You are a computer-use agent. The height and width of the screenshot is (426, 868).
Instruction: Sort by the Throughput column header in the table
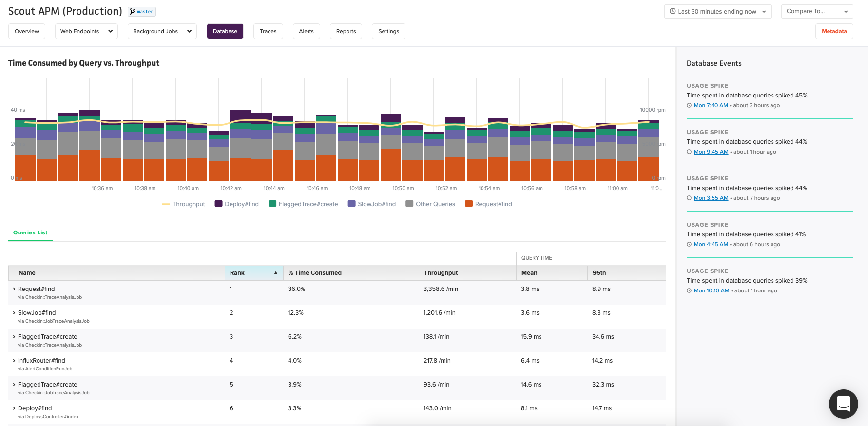click(x=467, y=273)
